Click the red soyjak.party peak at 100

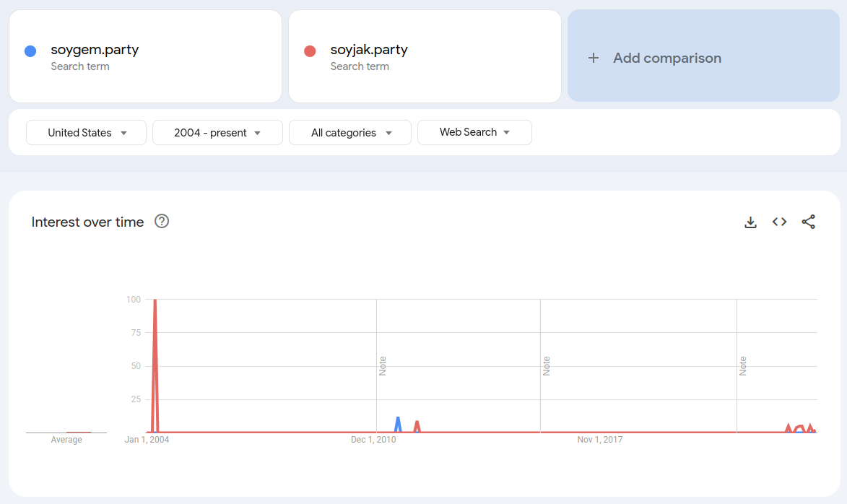(x=155, y=300)
